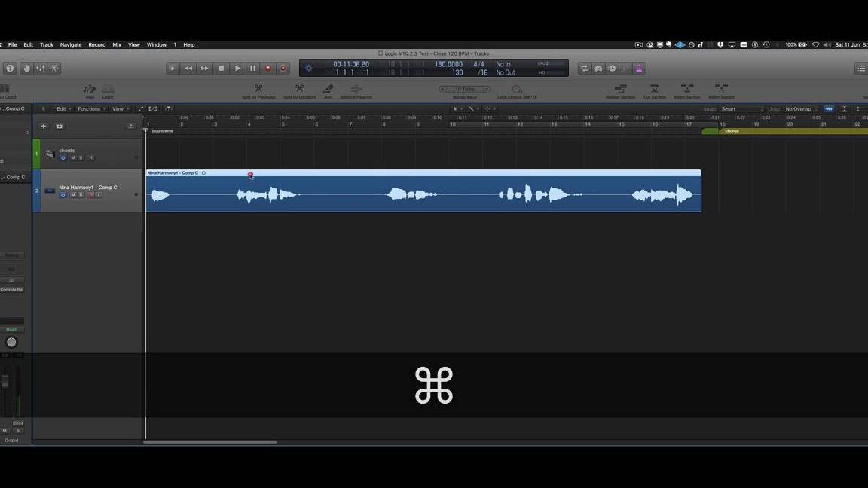Click the Cut Section icon
Viewport: 868px width, 488px height.
654,89
